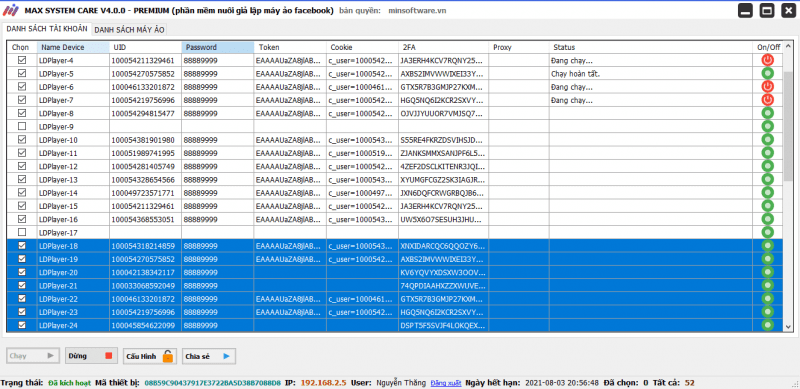Check the LDPlayer-9 checkbox
This screenshot has height=389, width=800.
point(21,126)
